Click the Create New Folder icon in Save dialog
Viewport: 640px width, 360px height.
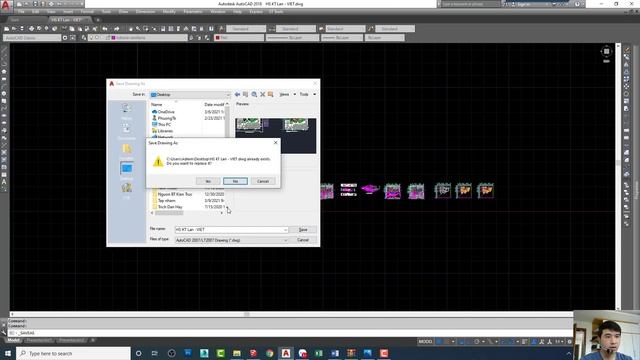[x=270, y=94]
